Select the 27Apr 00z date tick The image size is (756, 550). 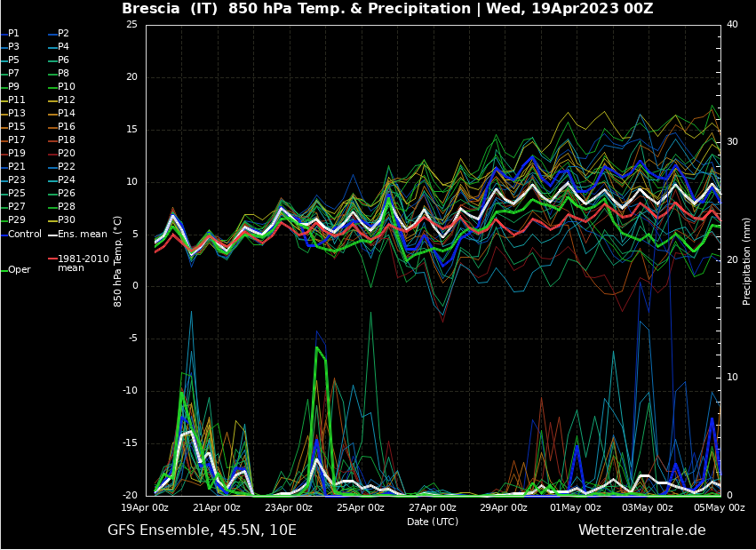click(433, 507)
